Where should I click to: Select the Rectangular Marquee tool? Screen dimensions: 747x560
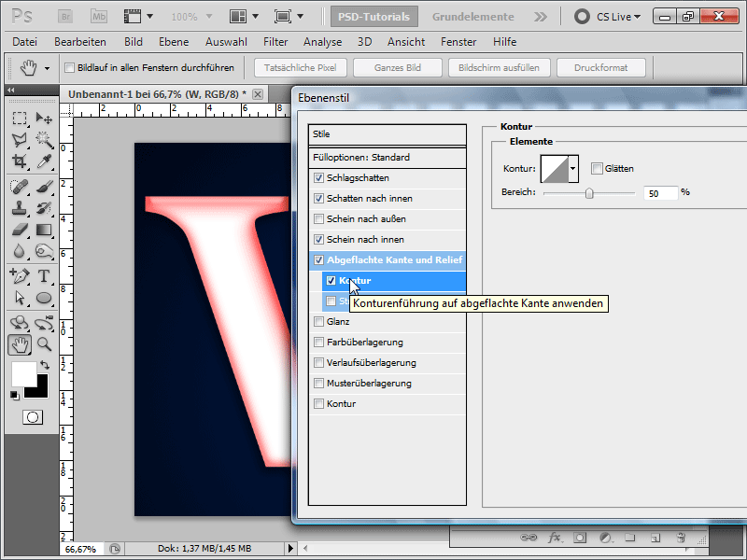(20, 118)
